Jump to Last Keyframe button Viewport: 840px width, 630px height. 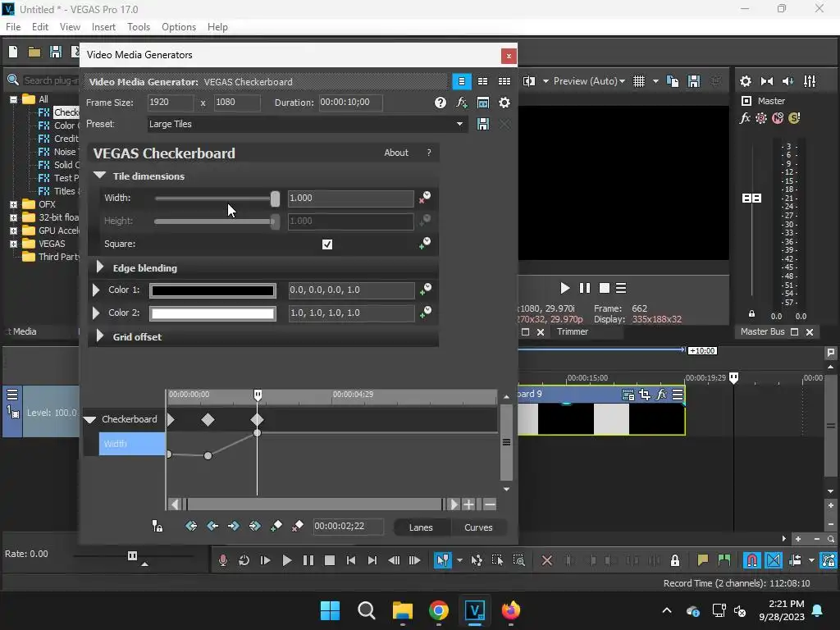point(255,526)
